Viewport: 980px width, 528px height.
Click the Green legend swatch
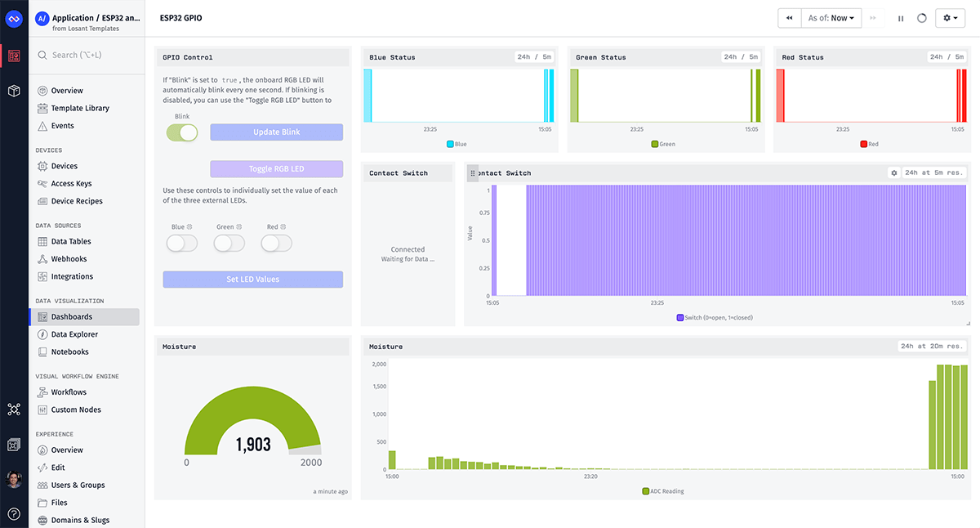click(655, 144)
